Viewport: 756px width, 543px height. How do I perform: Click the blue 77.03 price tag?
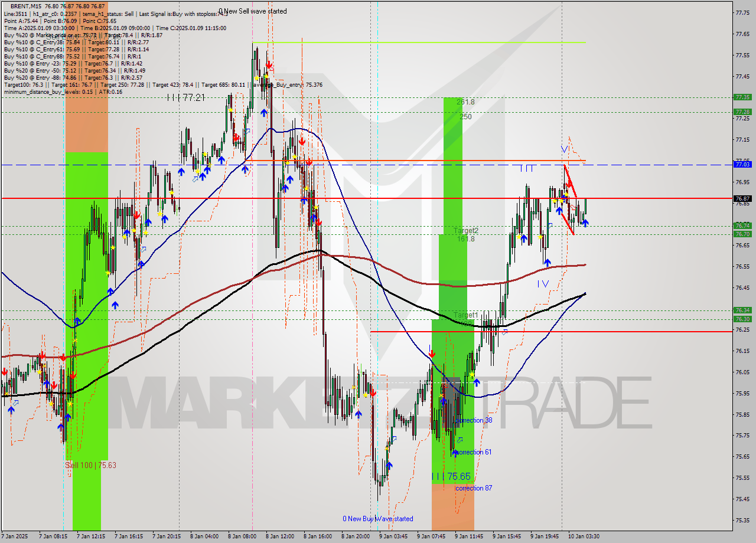point(742,165)
